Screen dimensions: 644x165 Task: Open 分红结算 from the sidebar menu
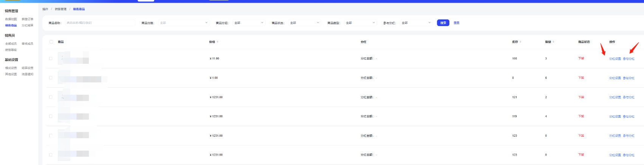pyautogui.click(x=28, y=26)
